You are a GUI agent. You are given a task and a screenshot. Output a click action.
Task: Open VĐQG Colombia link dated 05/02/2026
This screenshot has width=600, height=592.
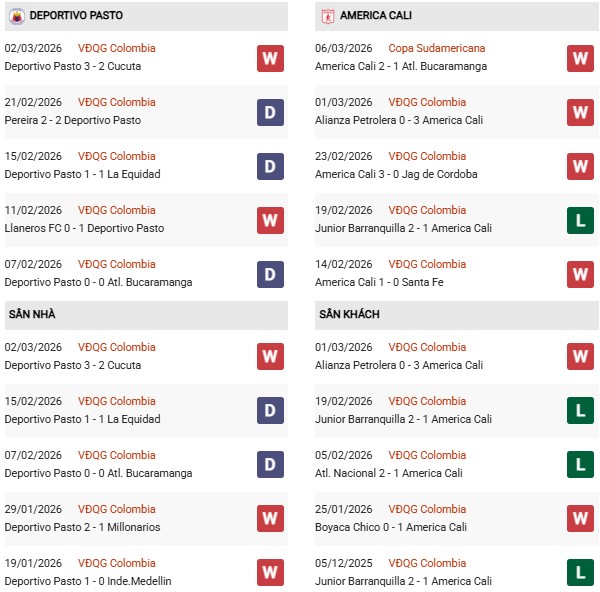tap(427, 455)
